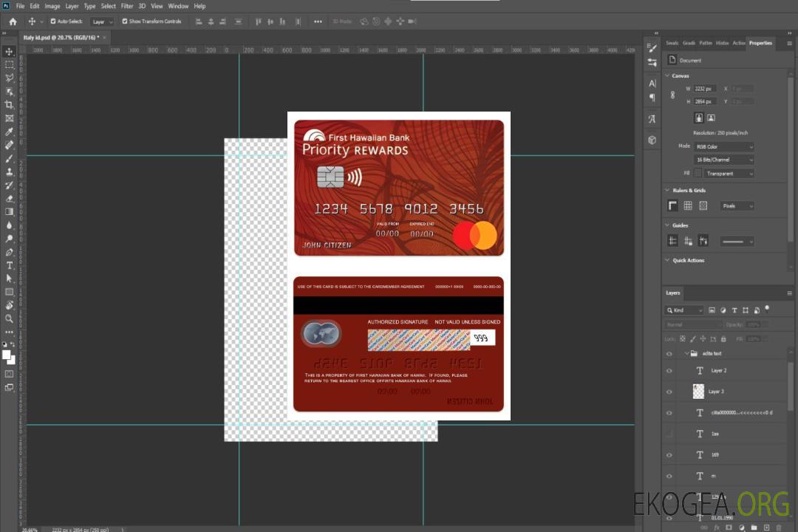This screenshot has width=798, height=532.
Task: Select the Crop tool
Action: (x=9, y=105)
